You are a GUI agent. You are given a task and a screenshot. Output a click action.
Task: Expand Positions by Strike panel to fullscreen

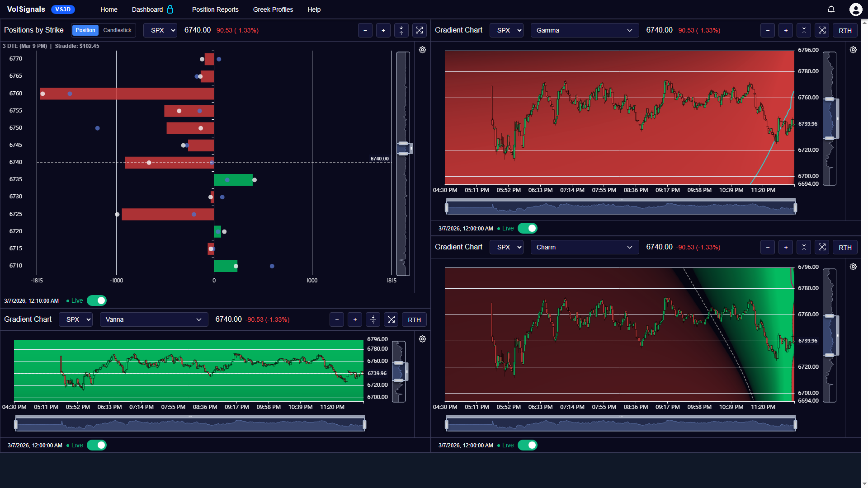tap(419, 30)
